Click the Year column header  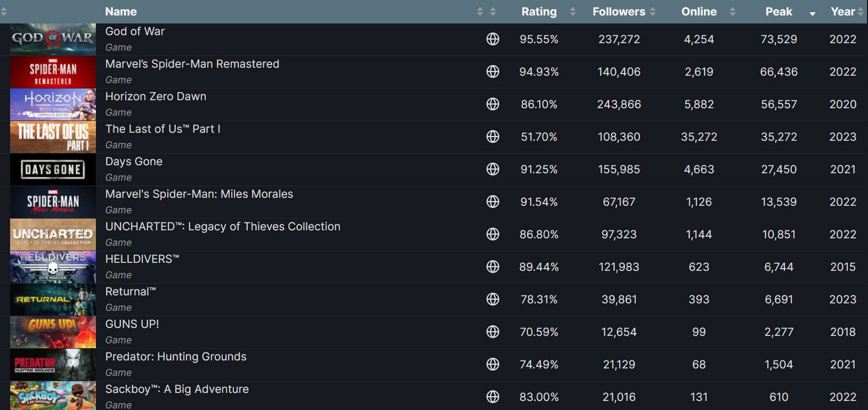point(842,12)
